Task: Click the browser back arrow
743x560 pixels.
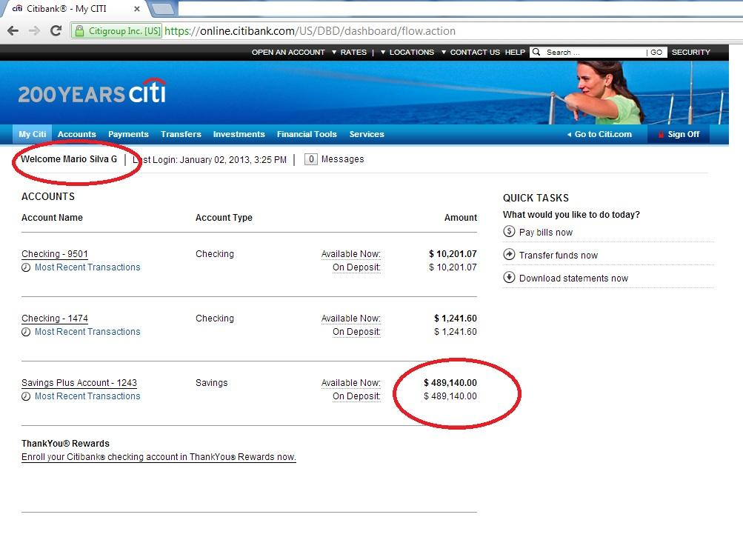Action: tap(13, 31)
